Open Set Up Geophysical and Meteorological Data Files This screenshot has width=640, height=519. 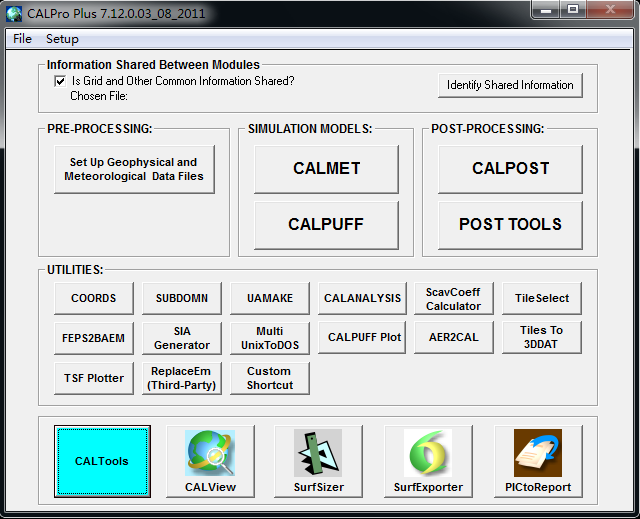tap(133, 169)
